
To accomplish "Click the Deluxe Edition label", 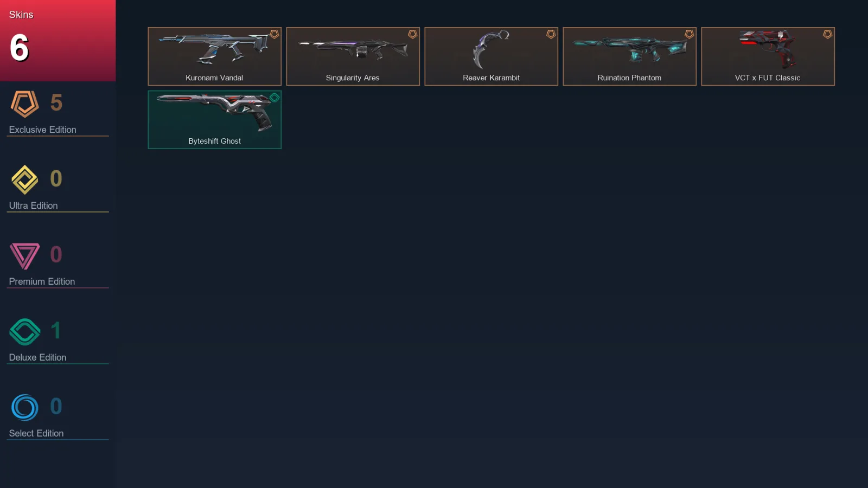I will point(37,357).
